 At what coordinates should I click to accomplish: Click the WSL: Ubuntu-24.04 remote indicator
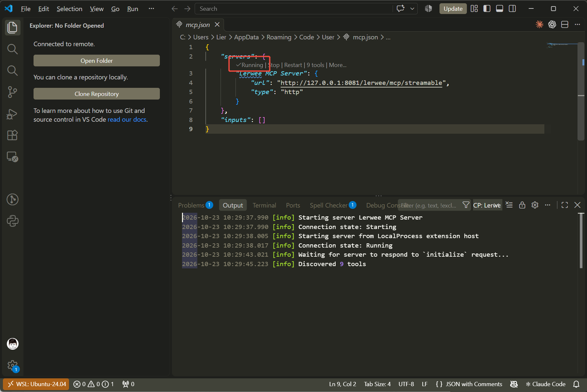coord(36,384)
